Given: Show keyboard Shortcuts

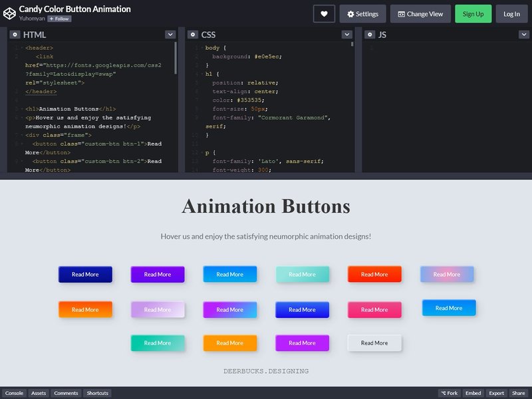Looking at the screenshot, I should (x=97, y=393).
